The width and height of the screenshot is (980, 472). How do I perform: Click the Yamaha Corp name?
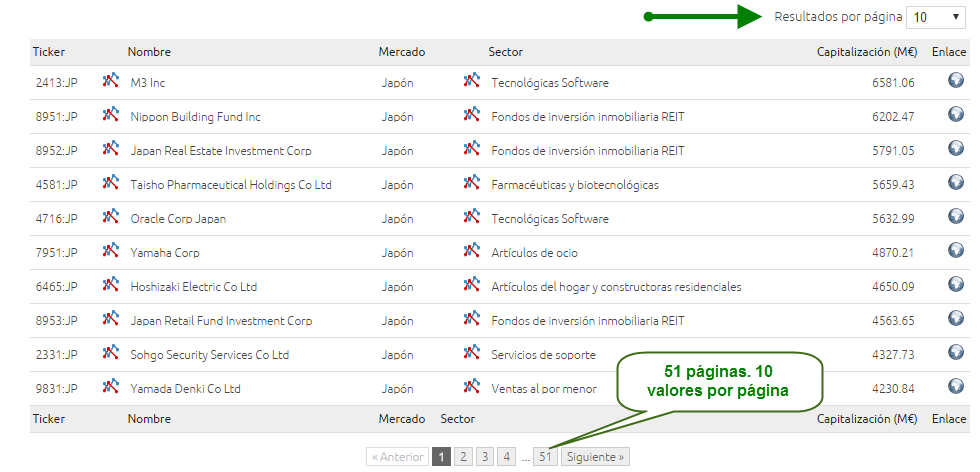coord(165,253)
